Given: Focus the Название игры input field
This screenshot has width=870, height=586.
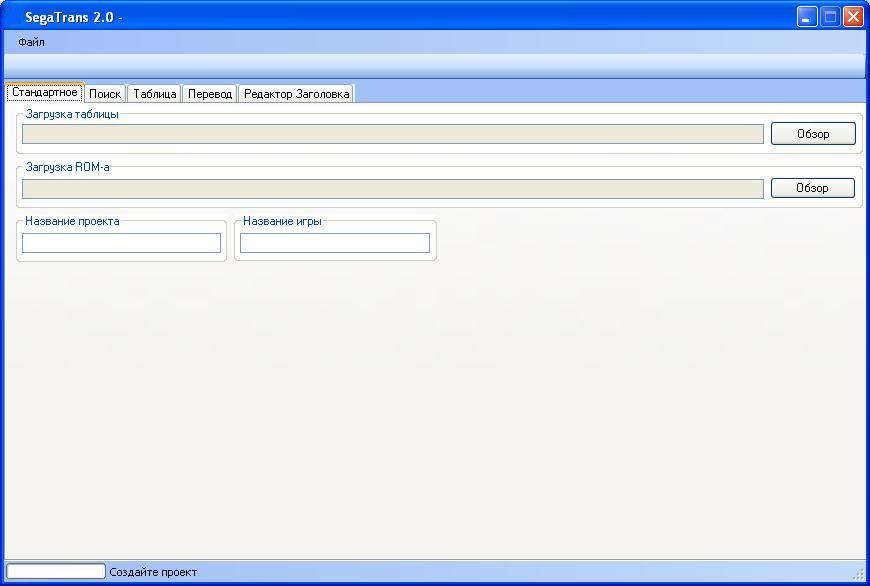Looking at the screenshot, I should (335, 243).
